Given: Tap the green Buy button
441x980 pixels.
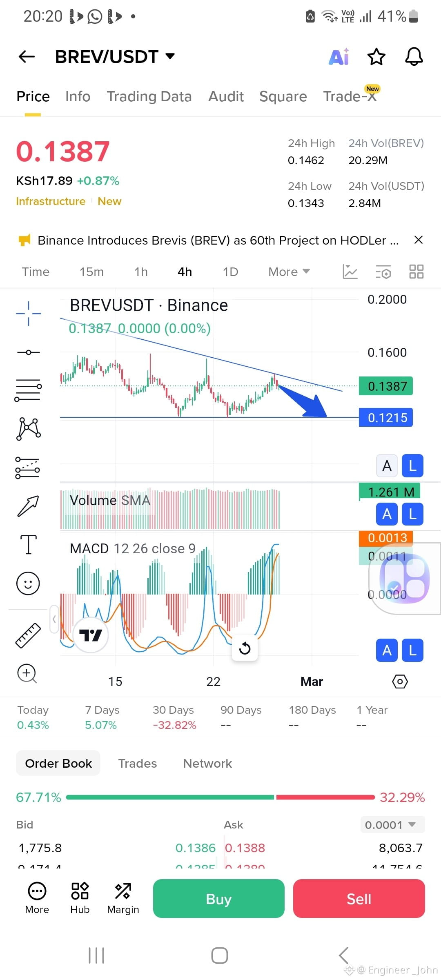Looking at the screenshot, I should point(219,898).
